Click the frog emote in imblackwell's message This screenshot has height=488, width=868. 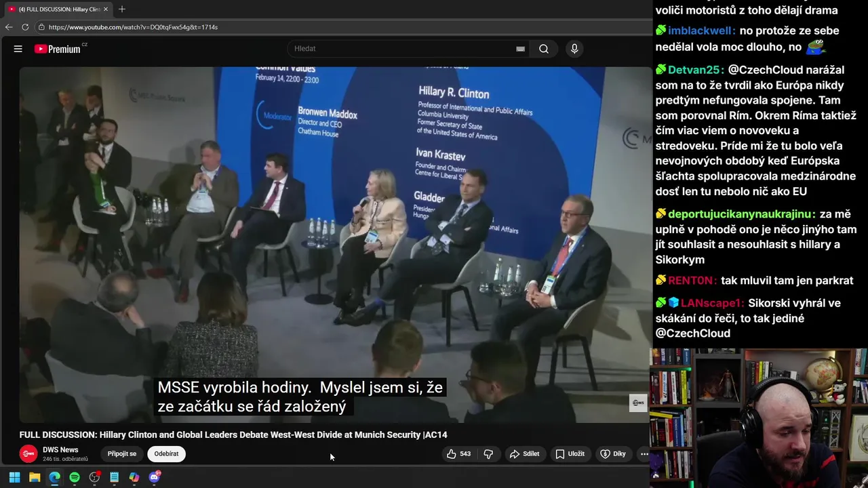pos(816,46)
